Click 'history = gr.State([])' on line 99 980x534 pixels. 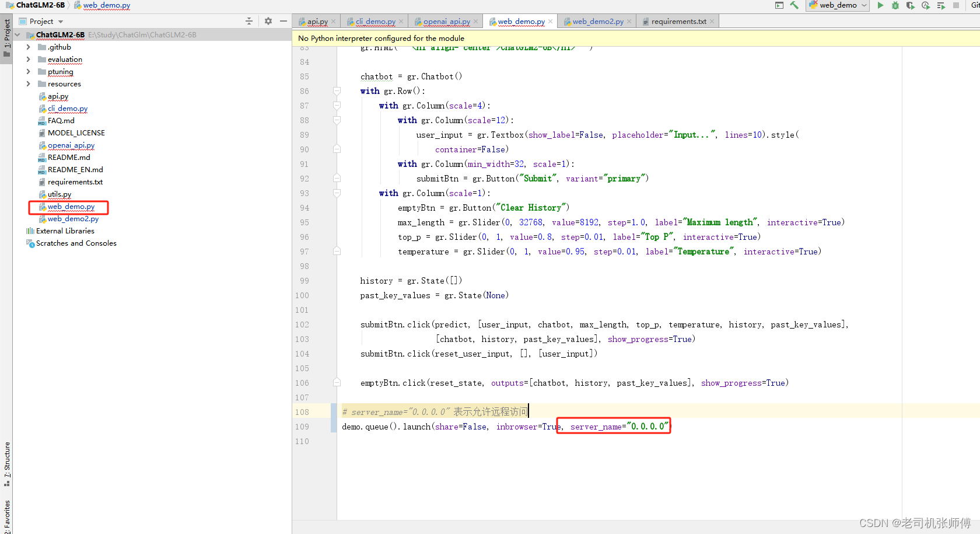click(411, 281)
